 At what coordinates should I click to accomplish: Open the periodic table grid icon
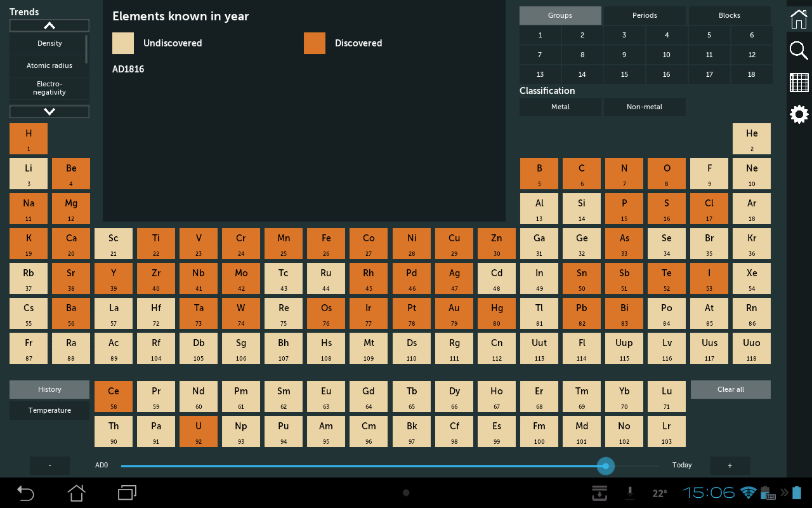(x=799, y=83)
